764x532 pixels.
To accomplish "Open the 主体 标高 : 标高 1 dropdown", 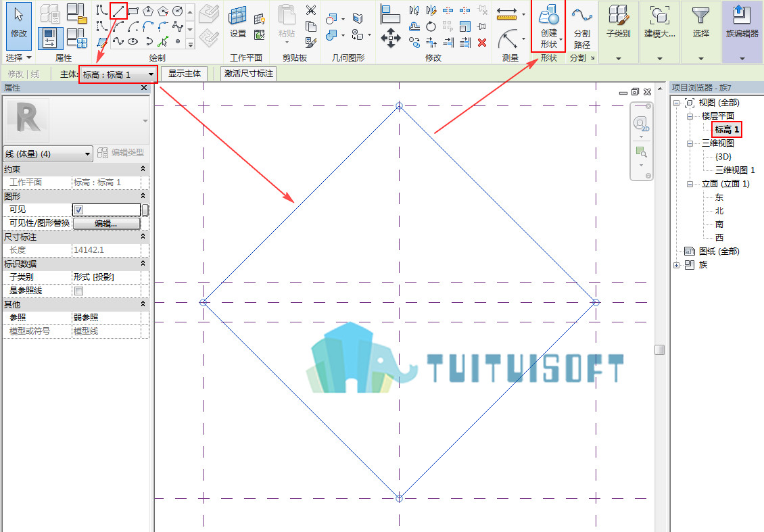I will point(118,74).
